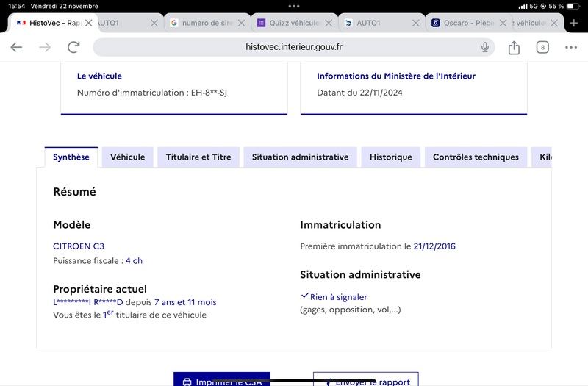Close the Oscaro tab
This screenshot has height=386, width=588.
click(503, 23)
